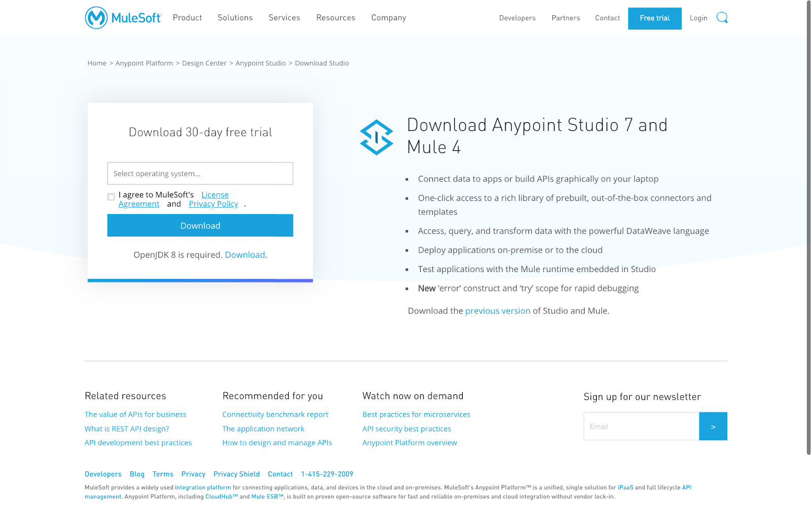Check the license agreement checkbox
The height and width of the screenshot is (506, 812).
[x=111, y=197]
